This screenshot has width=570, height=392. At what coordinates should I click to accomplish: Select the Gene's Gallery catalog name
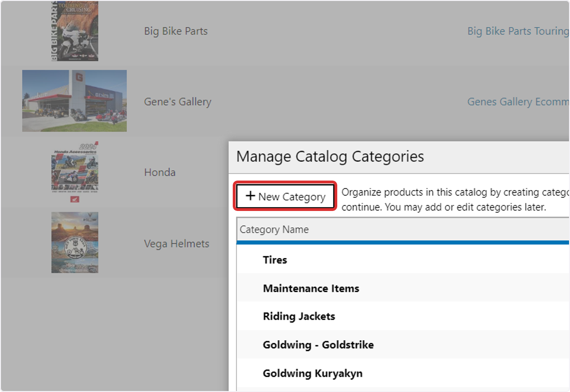pos(178,102)
